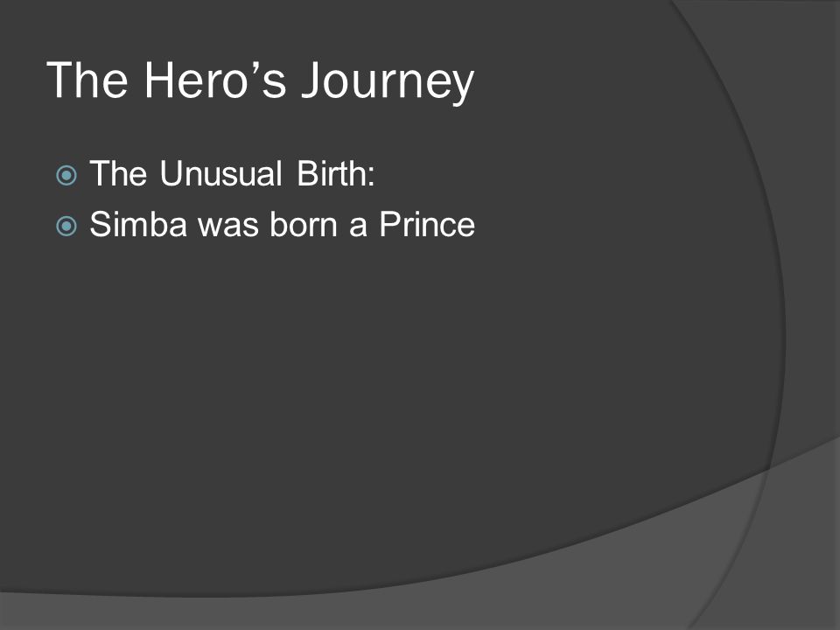840x630 pixels.
Task: Click the word "The" before "Unusual"
Action: click(x=118, y=173)
